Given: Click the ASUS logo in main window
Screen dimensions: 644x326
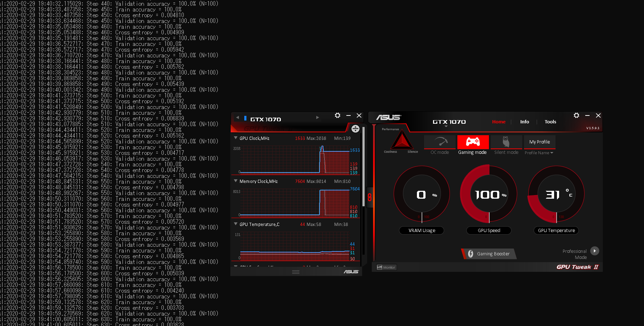Looking at the screenshot, I should click(389, 117).
